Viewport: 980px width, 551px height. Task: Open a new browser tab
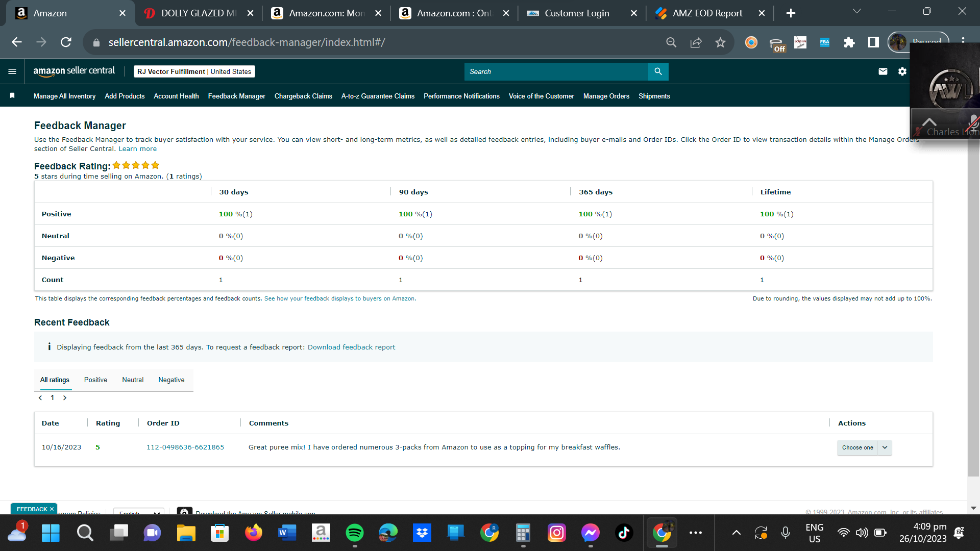point(791,13)
